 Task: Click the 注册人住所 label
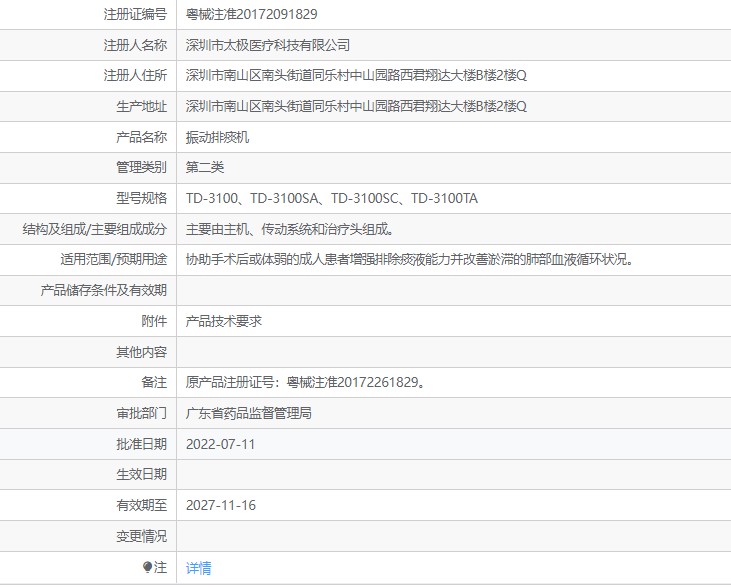click(x=135, y=76)
